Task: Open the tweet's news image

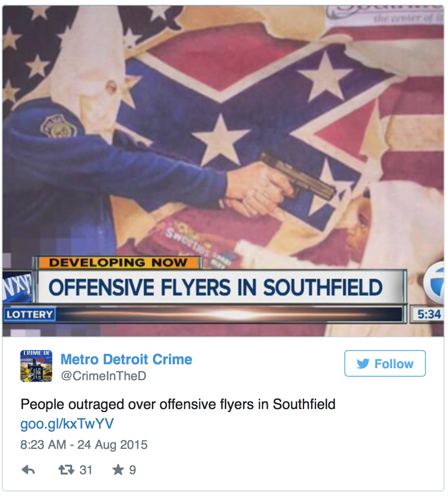Action: click(223, 171)
